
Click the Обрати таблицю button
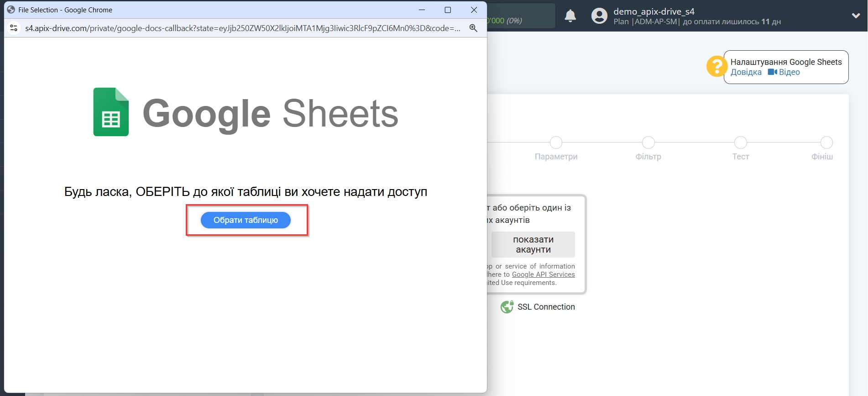point(246,220)
